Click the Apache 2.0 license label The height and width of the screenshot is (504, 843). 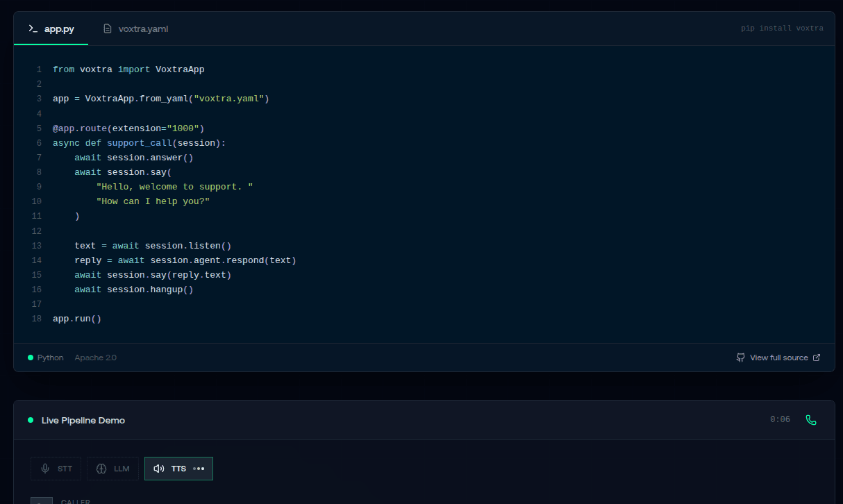point(96,358)
